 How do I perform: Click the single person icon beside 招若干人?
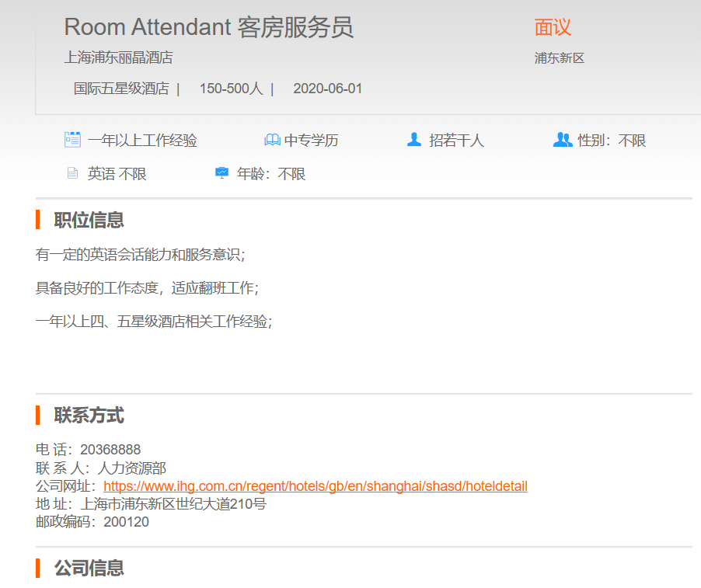(414, 140)
